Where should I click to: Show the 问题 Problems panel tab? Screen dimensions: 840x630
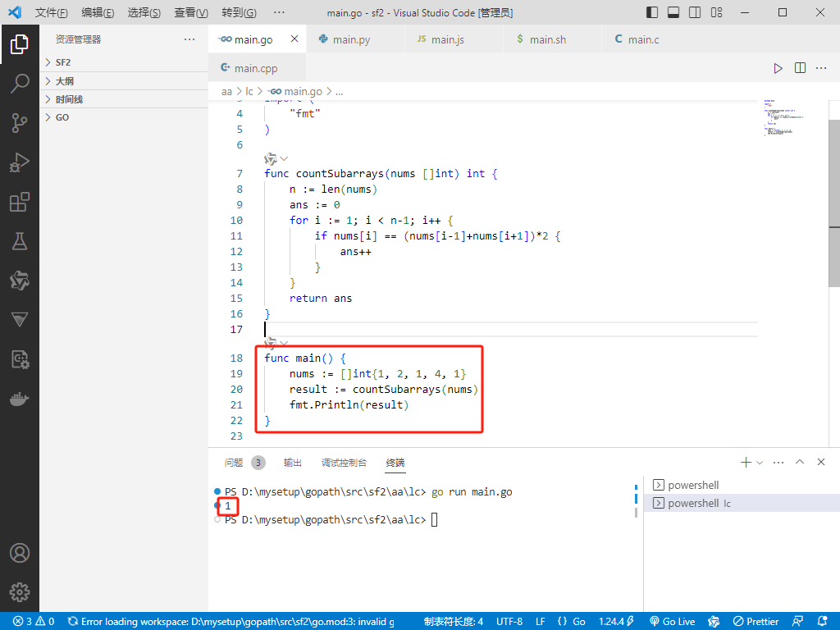pos(244,463)
